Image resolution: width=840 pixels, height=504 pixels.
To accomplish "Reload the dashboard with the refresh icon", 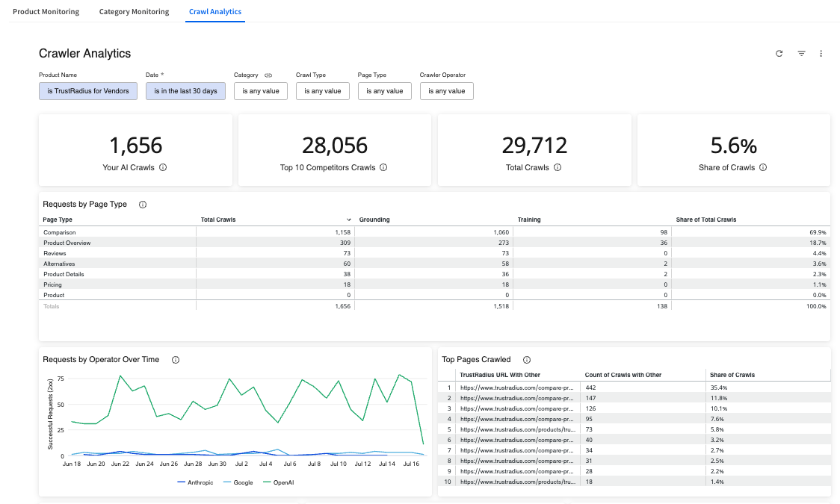I will tap(779, 54).
